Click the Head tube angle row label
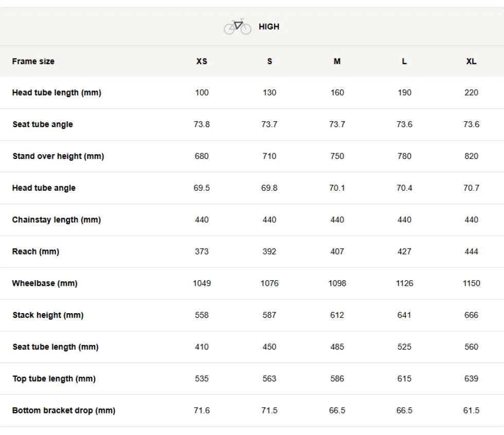The height and width of the screenshot is (435, 504). 44,188
